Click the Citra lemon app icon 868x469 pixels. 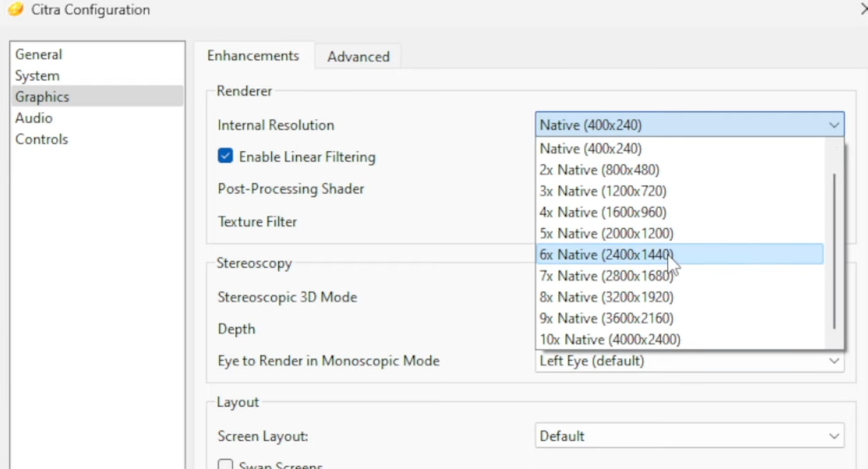(x=16, y=9)
